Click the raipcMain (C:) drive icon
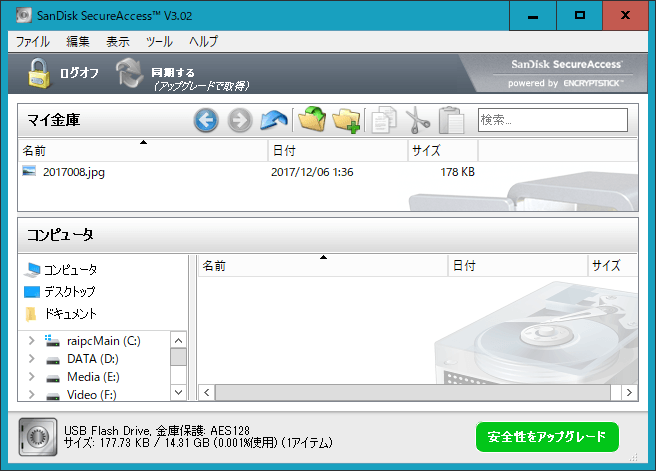This screenshot has width=656, height=471. [52, 341]
